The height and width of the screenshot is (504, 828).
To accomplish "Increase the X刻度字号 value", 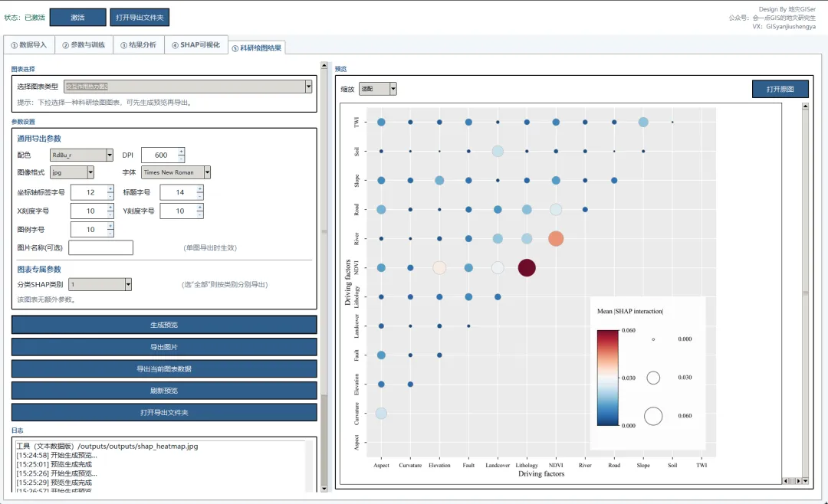I will tap(110, 208).
